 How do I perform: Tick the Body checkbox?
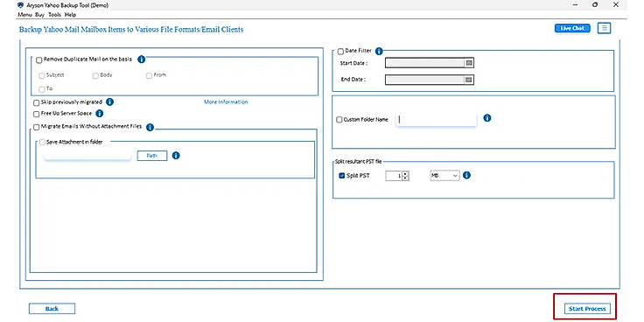[95, 75]
